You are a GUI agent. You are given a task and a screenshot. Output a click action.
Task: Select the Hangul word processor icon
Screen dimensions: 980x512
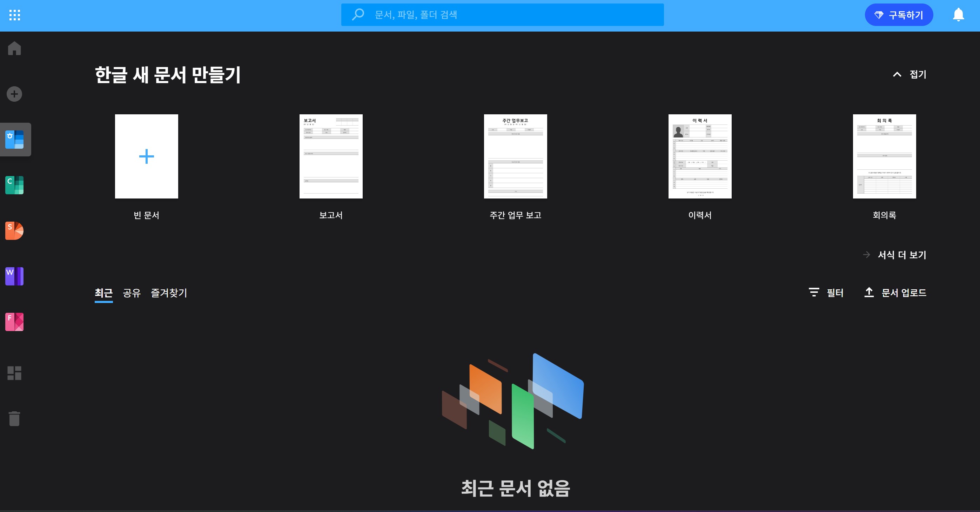click(14, 140)
